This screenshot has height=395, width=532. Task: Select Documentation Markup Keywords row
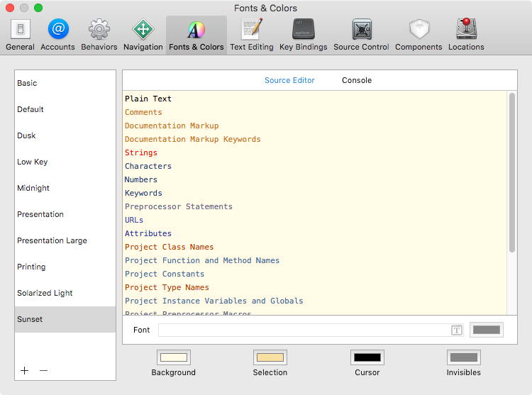pyautogui.click(x=314, y=140)
